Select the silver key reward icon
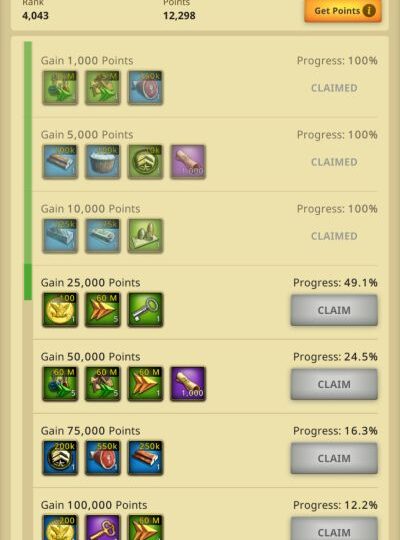Image resolution: width=400 pixels, height=540 pixels. click(145, 310)
